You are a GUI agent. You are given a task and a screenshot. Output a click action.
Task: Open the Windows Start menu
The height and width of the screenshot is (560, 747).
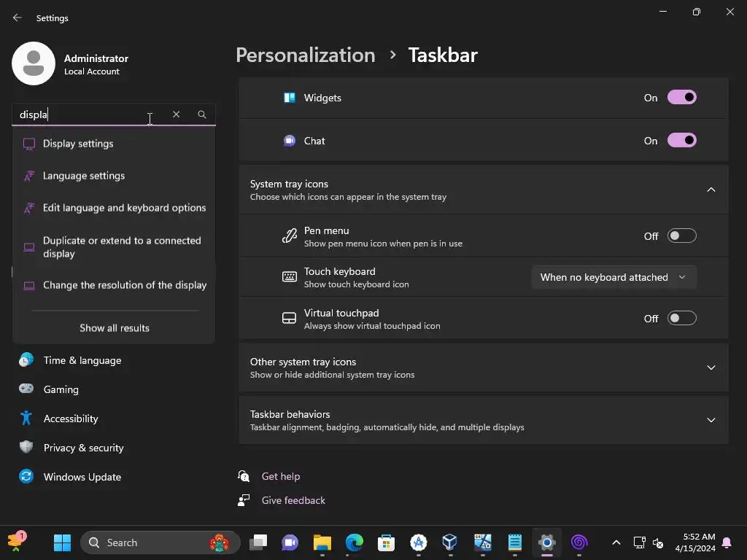[62, 542]
